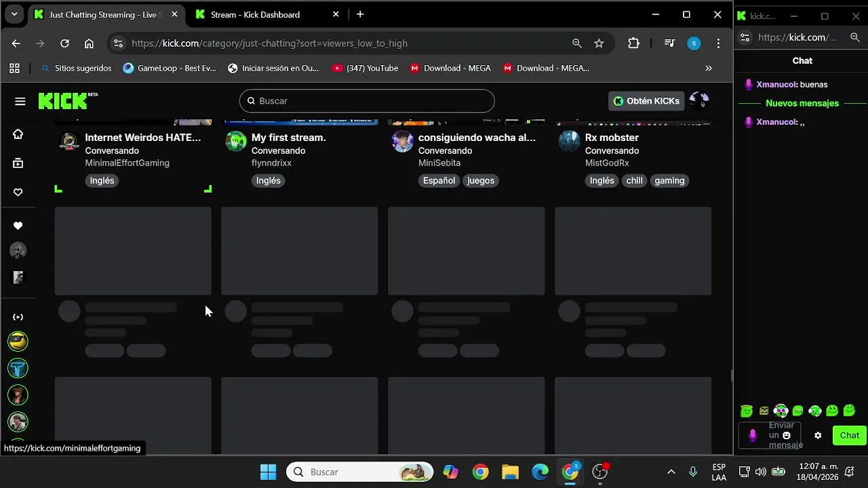
Task: Insert the heart-eyes headphone emote
Action: [x=781, y=411]
